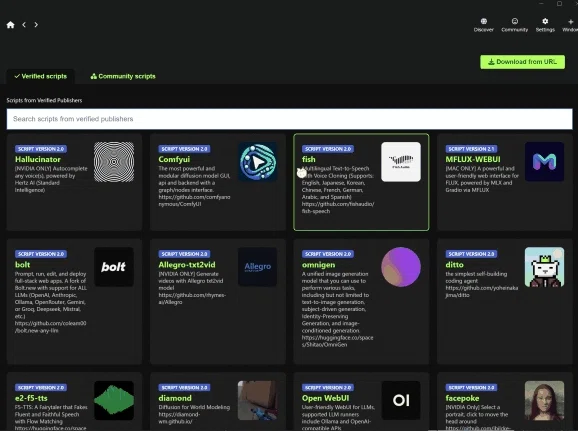
Task: Open the Open WebUI script title
Action: (x=325, y=398)
